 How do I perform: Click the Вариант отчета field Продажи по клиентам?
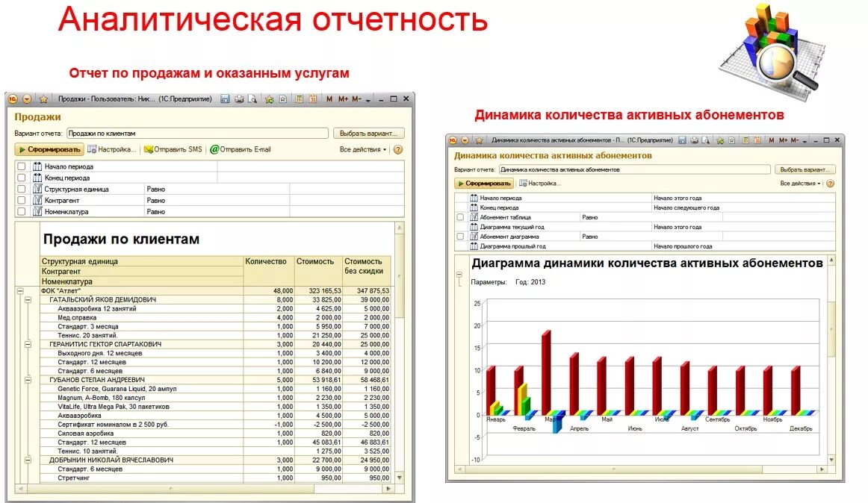coord(198,134)
